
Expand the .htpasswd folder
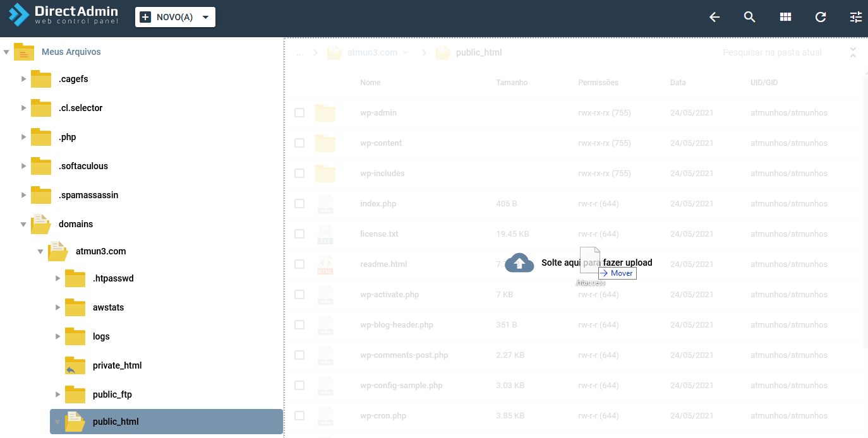point(57,278)
